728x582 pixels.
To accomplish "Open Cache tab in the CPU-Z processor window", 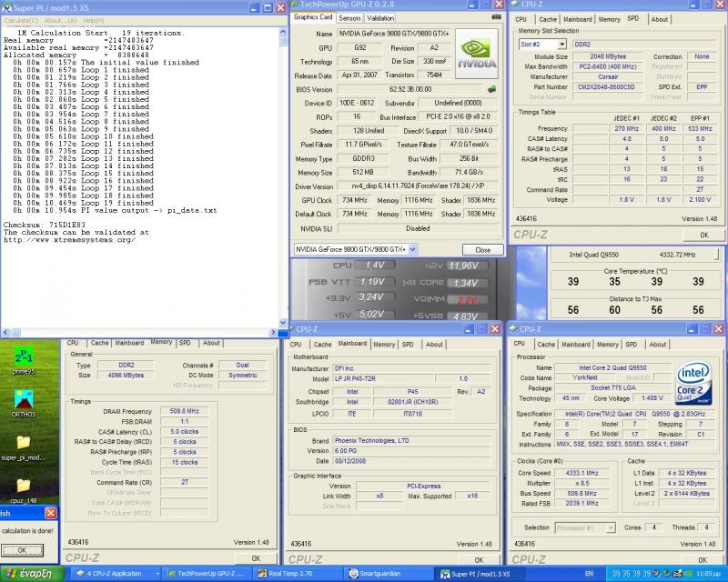I will pos(546,345).
